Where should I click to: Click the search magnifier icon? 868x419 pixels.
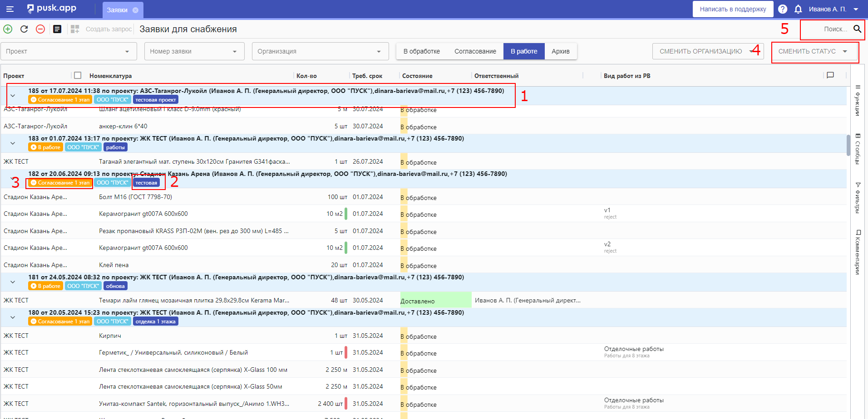coord(857,29)
